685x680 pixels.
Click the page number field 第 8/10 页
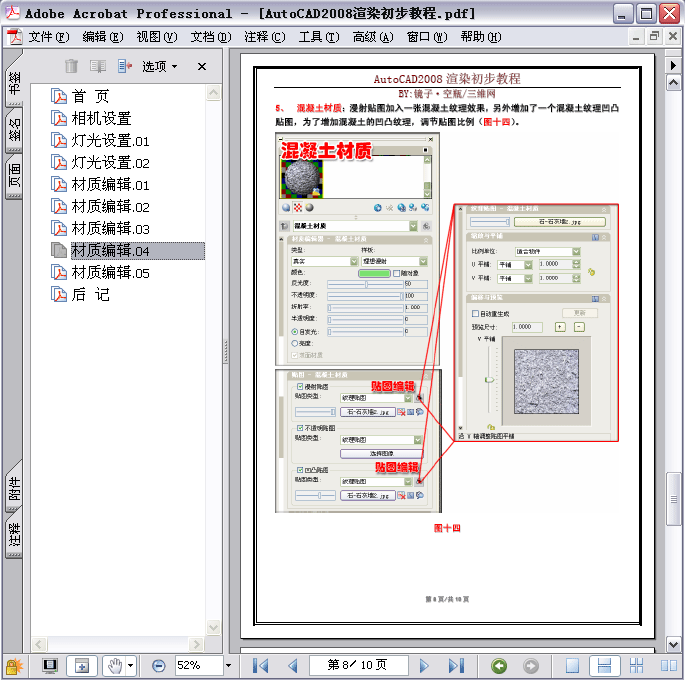pos(358,665)
